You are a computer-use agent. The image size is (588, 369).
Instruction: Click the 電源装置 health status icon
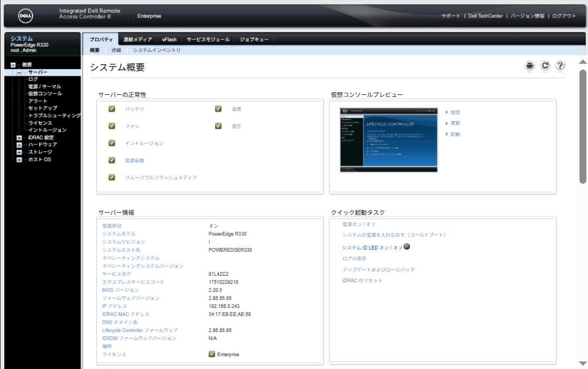coord(112,159)
